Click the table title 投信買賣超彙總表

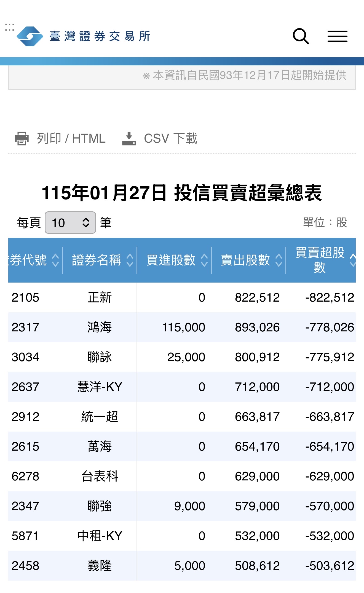(x=248, y=193)
